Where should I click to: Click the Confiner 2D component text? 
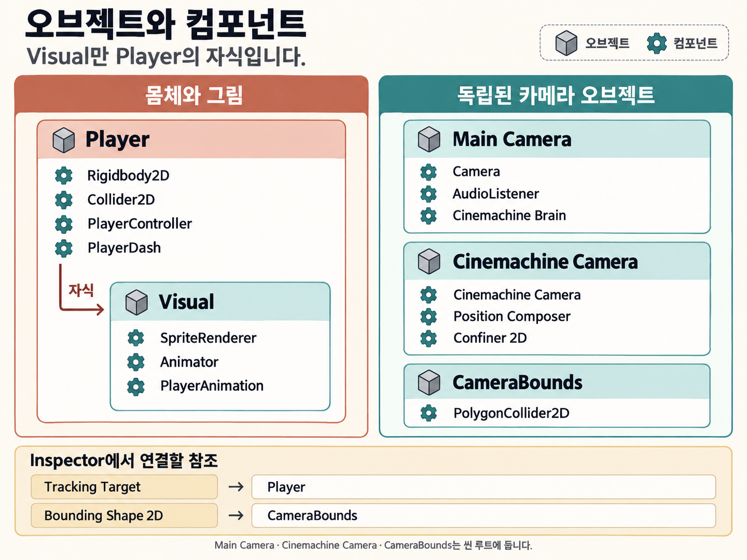pos(491,338)
